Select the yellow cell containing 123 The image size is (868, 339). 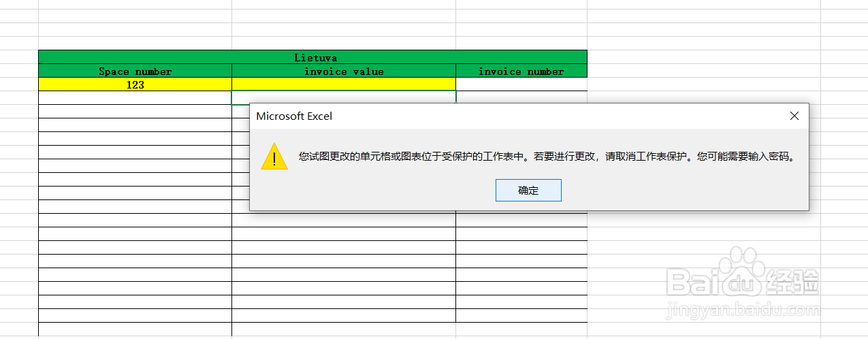[x=135, y=84]
